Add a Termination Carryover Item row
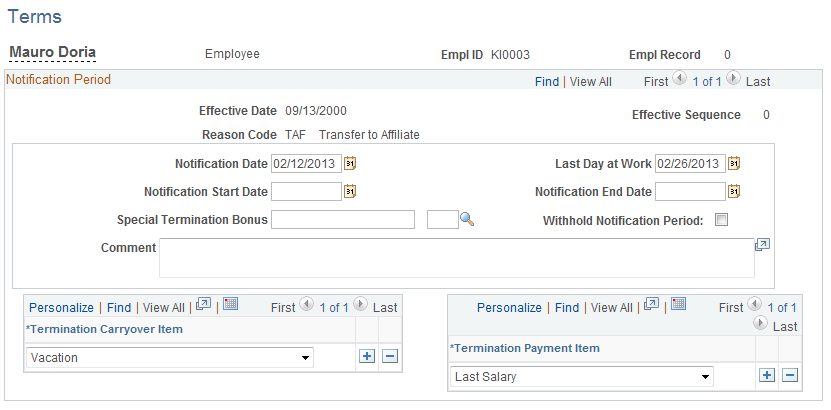 [366, 356]
